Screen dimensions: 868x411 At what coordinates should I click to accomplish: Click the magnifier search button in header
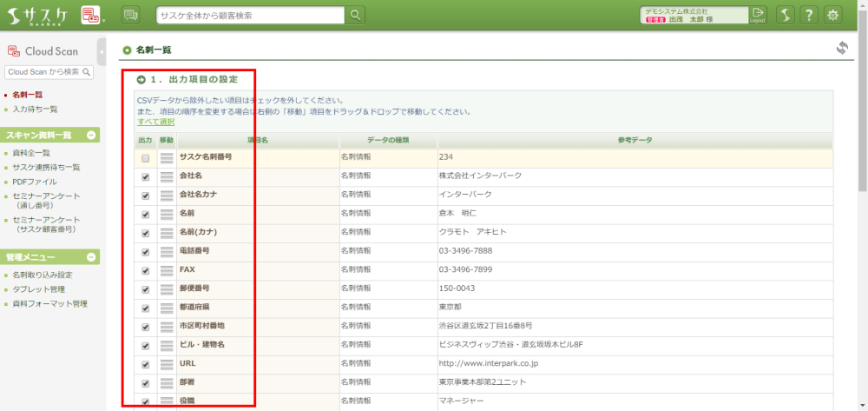pos(356,15)
